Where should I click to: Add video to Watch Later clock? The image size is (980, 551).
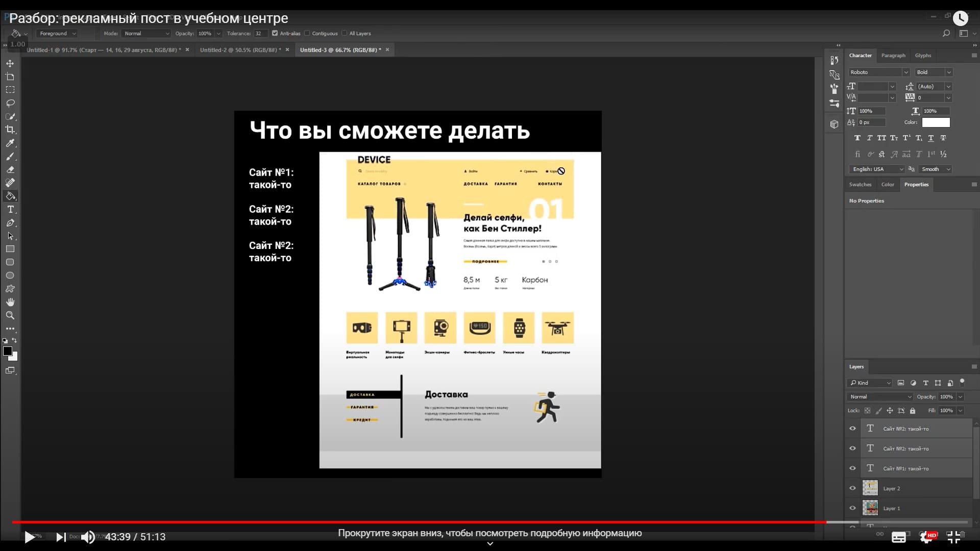coord(960,18)
